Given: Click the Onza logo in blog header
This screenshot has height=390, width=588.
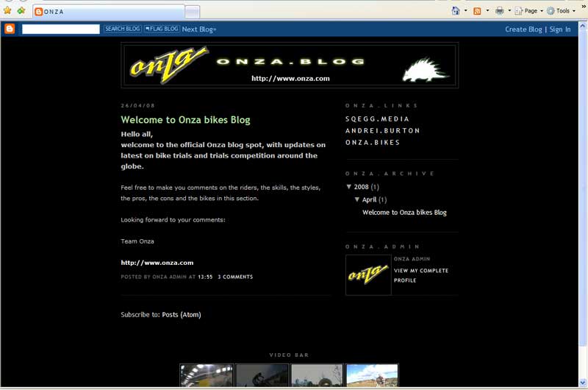Looking at the screenshot, I should [168, 65].
